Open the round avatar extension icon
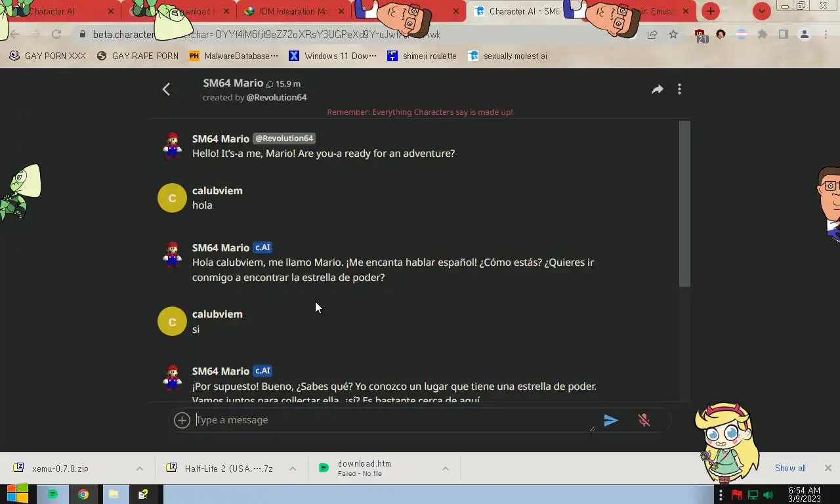This screenshot has width=840, height=504. tap(721, 34)
